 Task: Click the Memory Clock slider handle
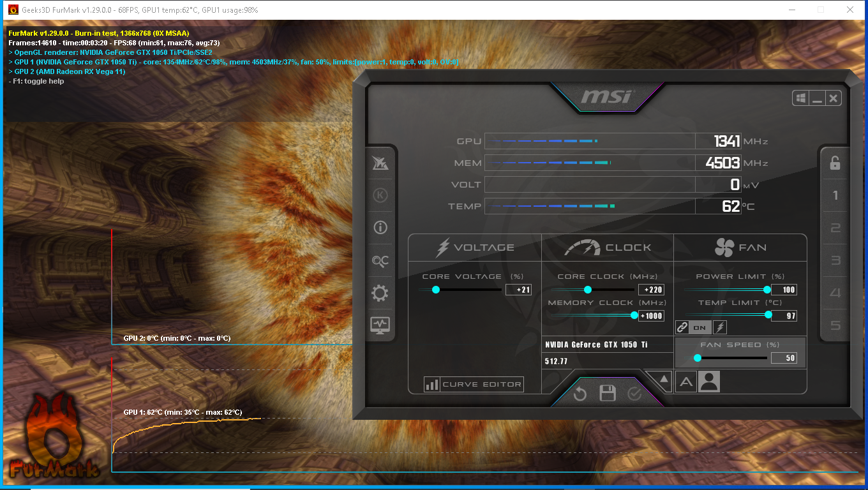tap(634, 315)
